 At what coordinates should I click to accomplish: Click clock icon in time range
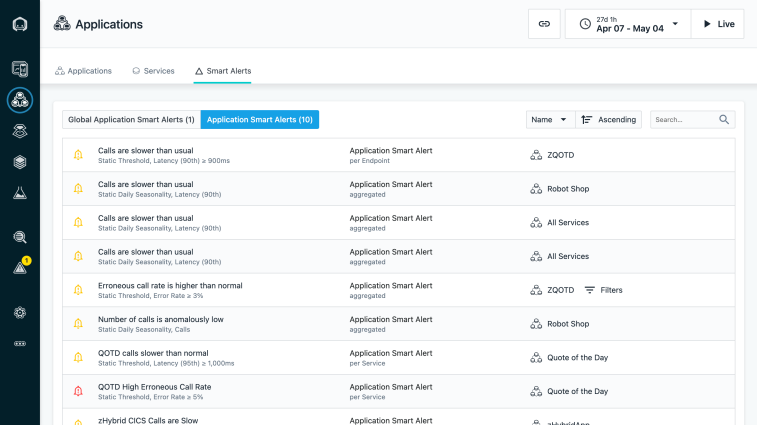tap(585, 24)
